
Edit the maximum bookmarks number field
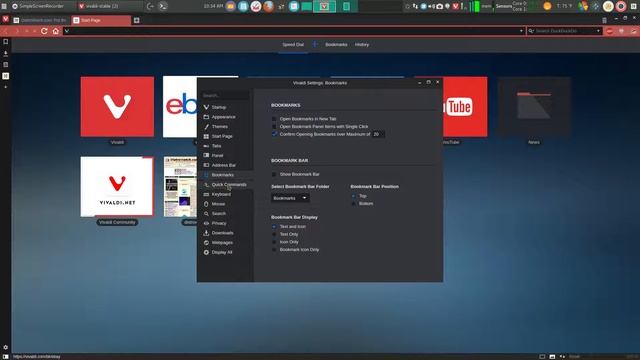[378, 134]
